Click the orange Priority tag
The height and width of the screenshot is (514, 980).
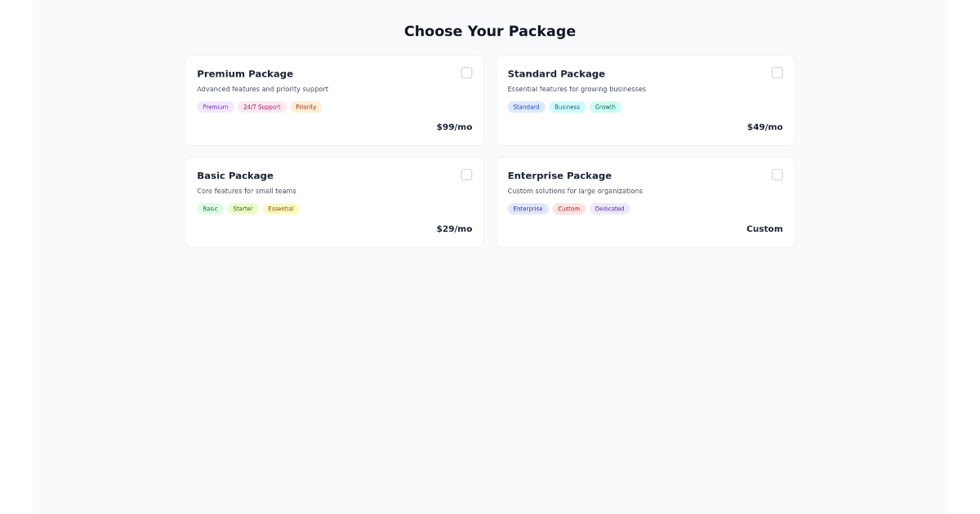pyautogui.click(x=306, y=107)
